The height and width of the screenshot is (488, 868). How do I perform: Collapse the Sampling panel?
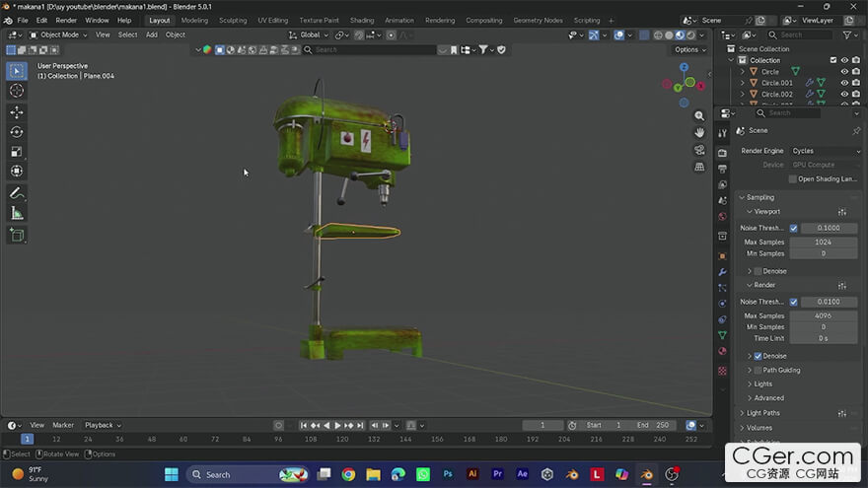tap(760, 197)
